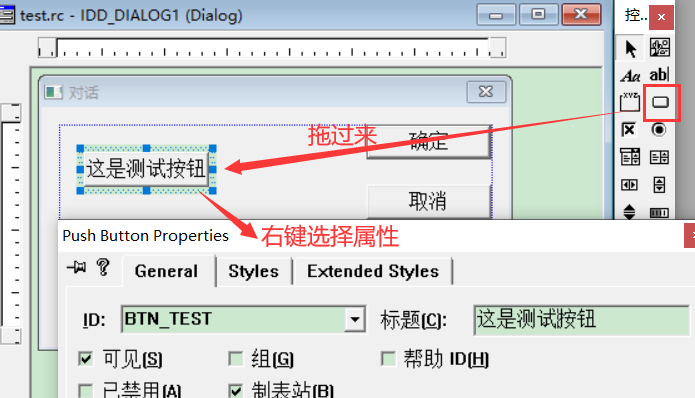Click the 标题(C) caption input field
Viewport: 695px width, 398px height.
coord(582,320)
